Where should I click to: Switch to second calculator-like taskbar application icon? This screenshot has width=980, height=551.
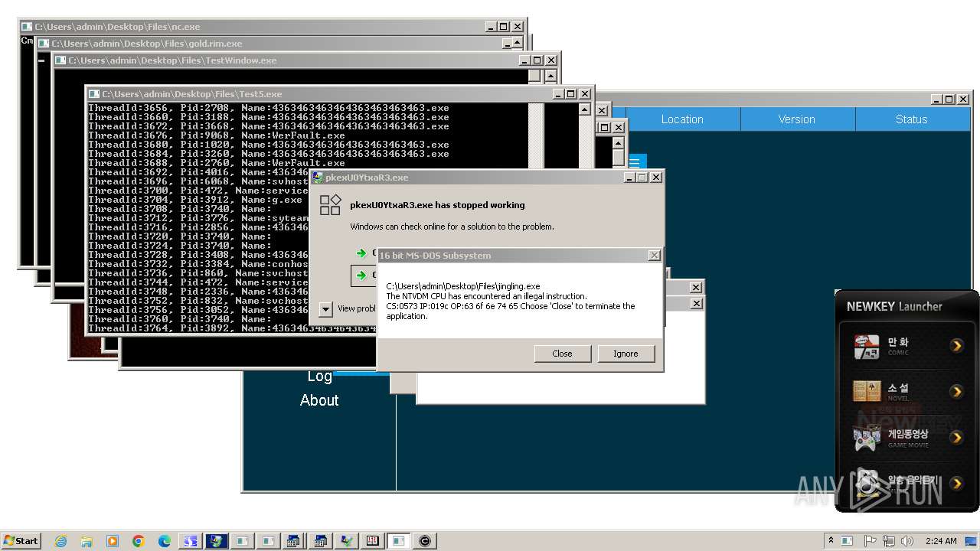321,541
